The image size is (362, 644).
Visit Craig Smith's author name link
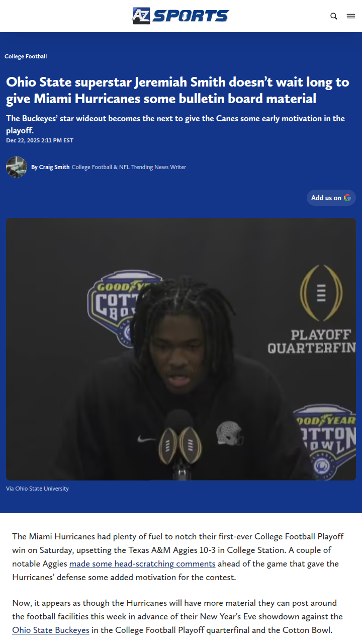(x=54, y=167)
